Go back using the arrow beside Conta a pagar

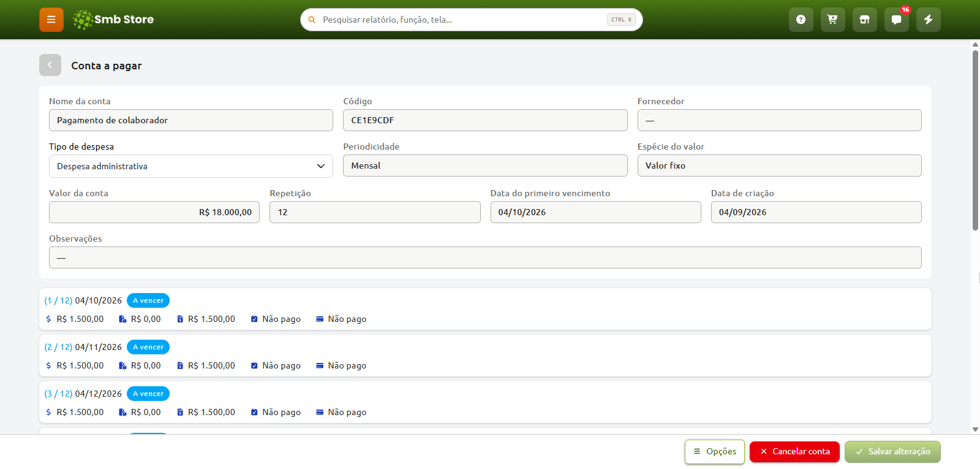(50, 65)
